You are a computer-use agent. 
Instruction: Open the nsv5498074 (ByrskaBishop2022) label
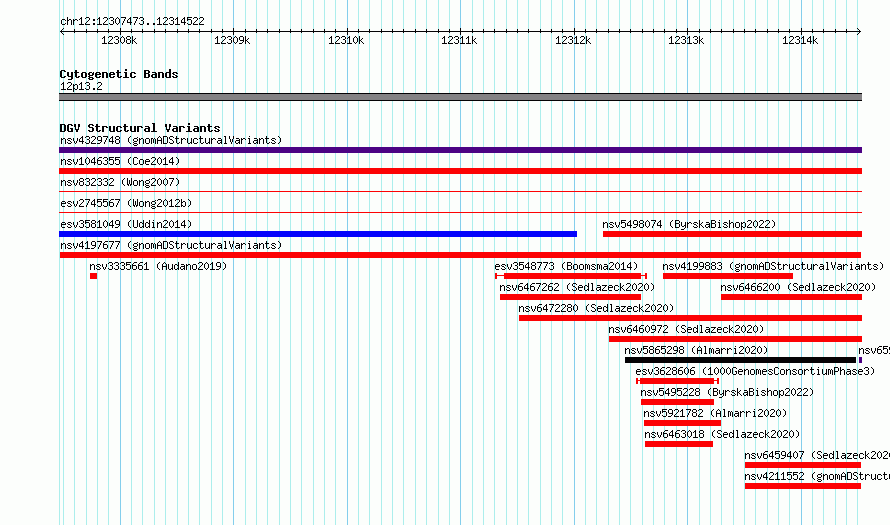tap(689, 224)
